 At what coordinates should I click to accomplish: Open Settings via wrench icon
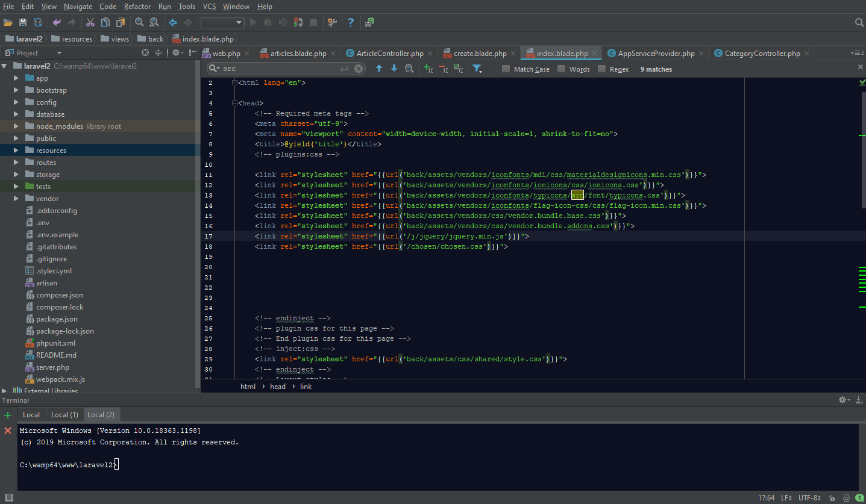pos(332,22)
